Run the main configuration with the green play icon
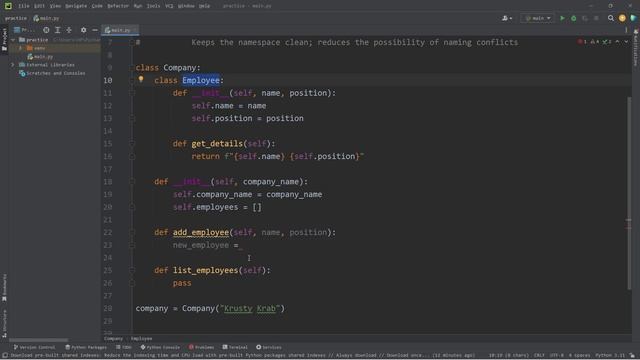The width and height of the screenshot is (640, 360). click(x=562, y=18)
